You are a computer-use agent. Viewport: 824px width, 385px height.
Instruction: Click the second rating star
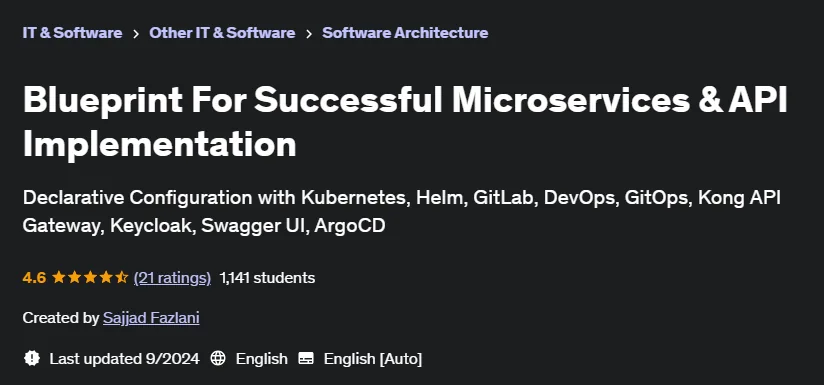(75, 277)
